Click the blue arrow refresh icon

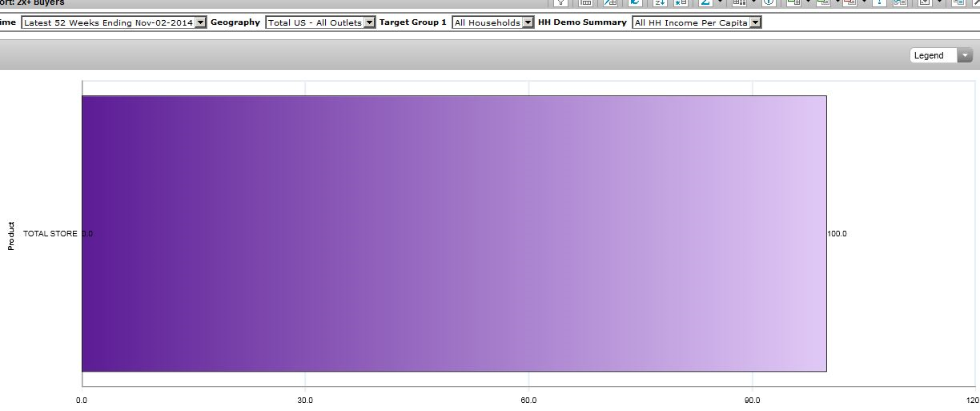[635, 2]
